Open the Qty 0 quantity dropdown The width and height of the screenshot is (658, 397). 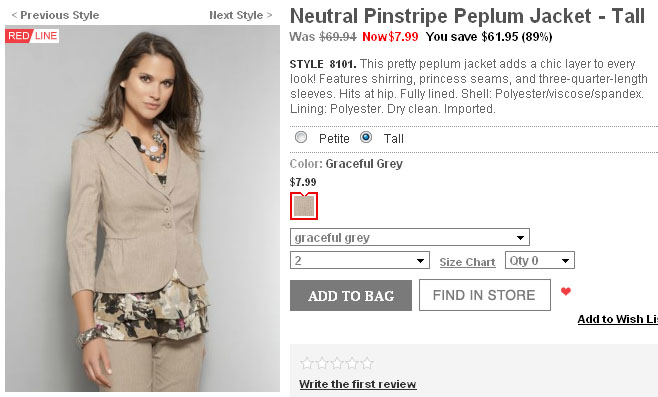(x=540, y=260)
